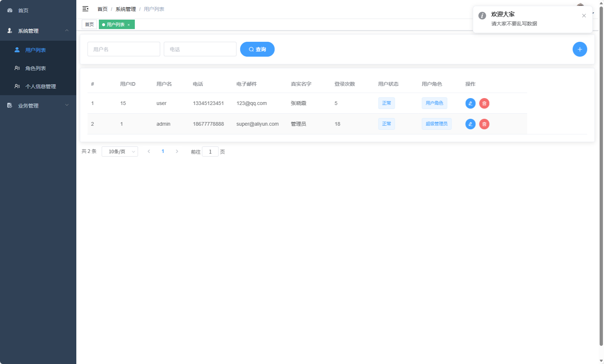Dismiss the 欢迎大家 notification
The width and height of the screenshot is (604, 364).
tap(584, 16)
